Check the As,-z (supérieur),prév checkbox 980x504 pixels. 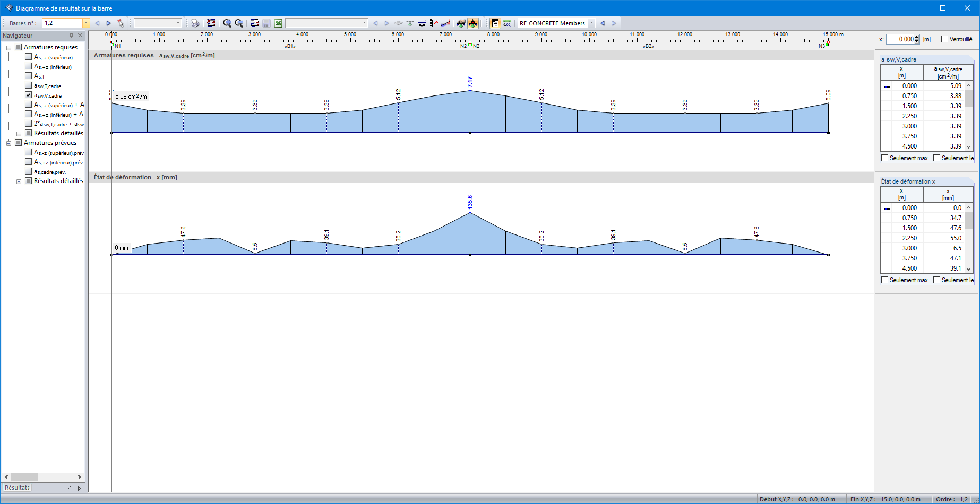click(x=29, y=152)
